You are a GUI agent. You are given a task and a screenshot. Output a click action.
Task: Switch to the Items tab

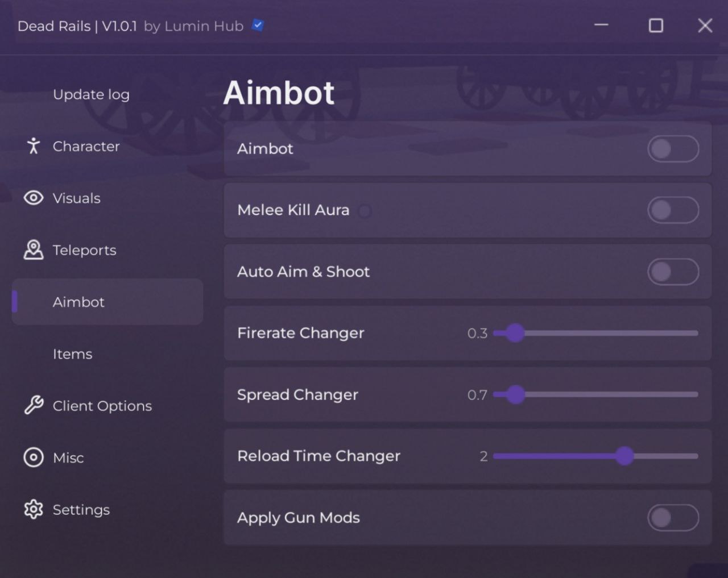point(72,354)
